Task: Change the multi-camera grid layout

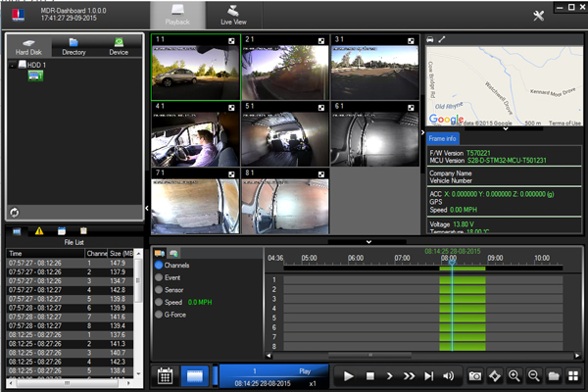Action: pyautogui.click(x=573, y=375)
